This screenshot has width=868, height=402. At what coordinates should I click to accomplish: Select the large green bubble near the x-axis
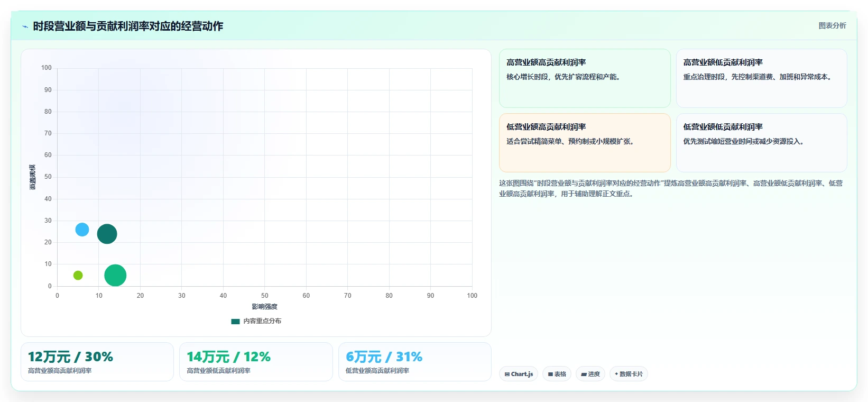click(x=115, y=275)
